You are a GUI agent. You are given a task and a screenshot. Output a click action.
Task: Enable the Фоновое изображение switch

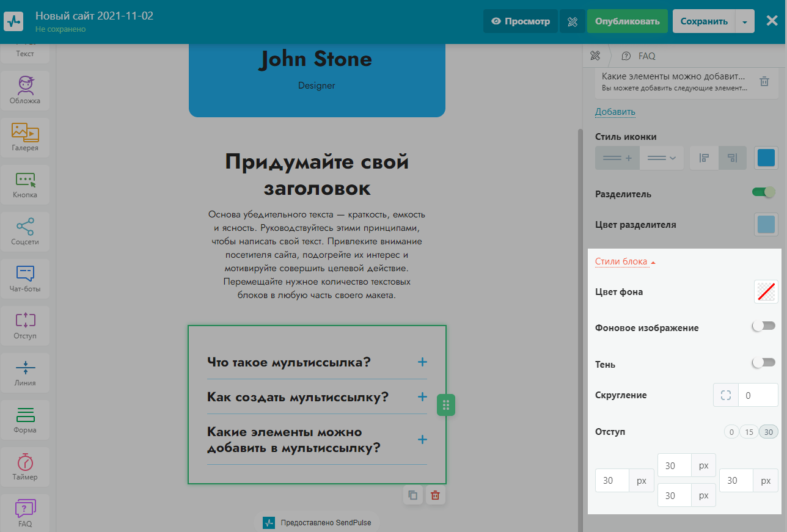(x=764, y=327)
